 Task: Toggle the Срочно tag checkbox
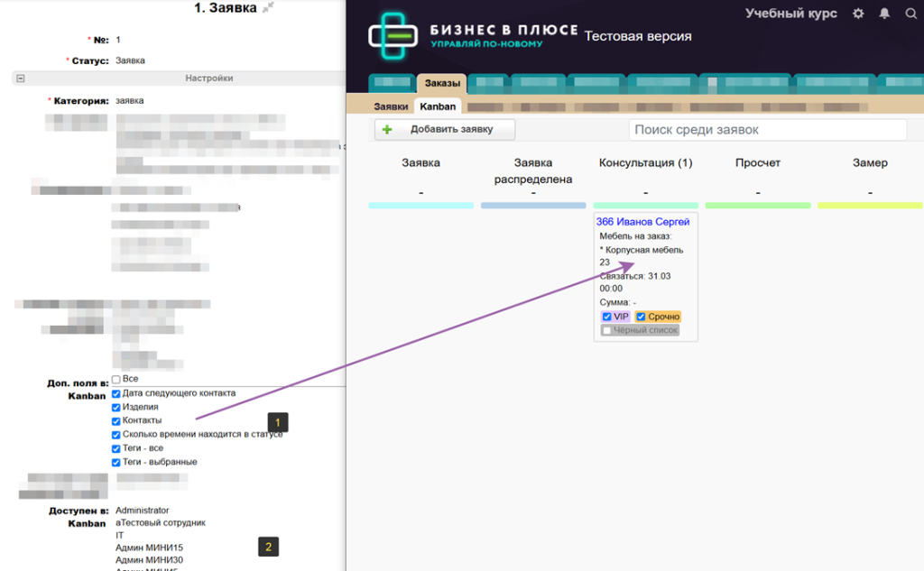[x=640, y=317]
